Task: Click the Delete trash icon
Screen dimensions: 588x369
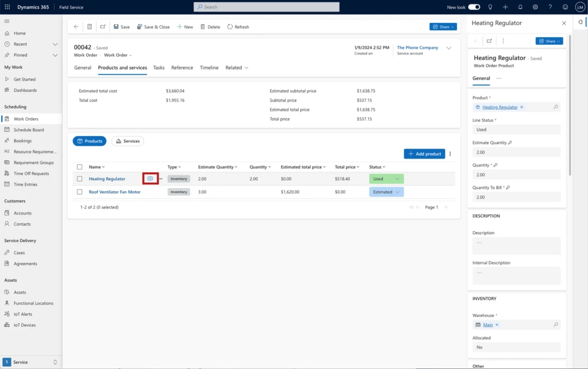Action: click(203, 27)
